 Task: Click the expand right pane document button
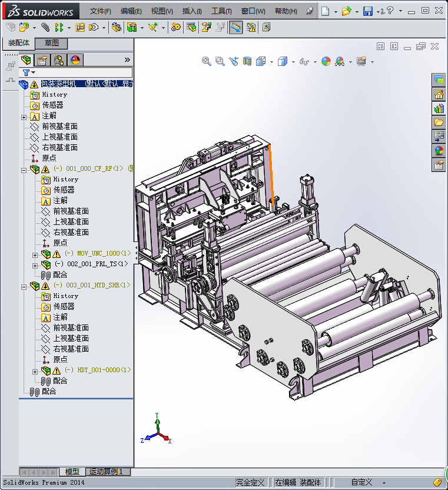pos(394,47)
